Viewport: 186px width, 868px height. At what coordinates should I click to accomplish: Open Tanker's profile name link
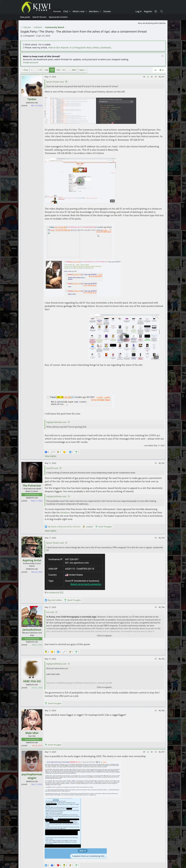tap(32, 99)
